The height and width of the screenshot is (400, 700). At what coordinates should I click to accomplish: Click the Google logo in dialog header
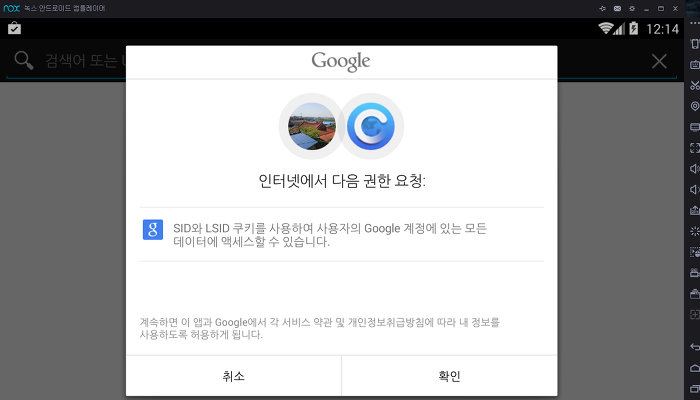coord(341,62)
